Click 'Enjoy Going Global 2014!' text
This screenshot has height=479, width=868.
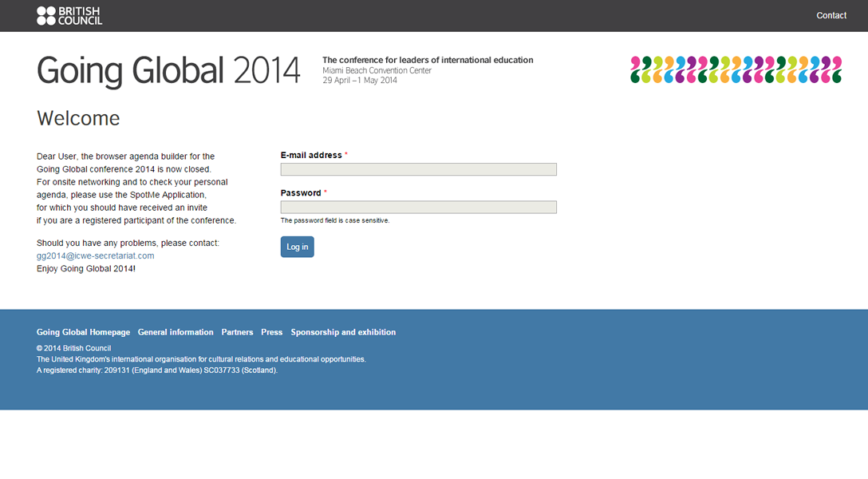click(86, 268)
